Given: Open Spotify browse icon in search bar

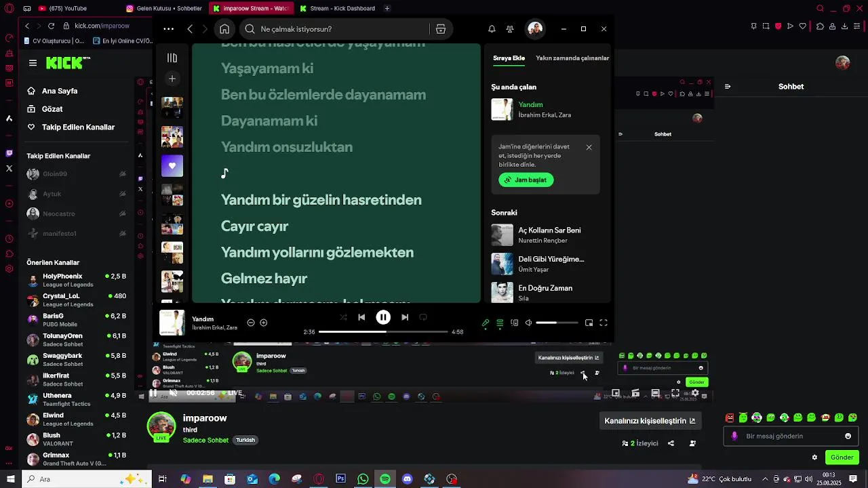Looking at the screenshot, I should pyautogui.click(x=441, y=29).
